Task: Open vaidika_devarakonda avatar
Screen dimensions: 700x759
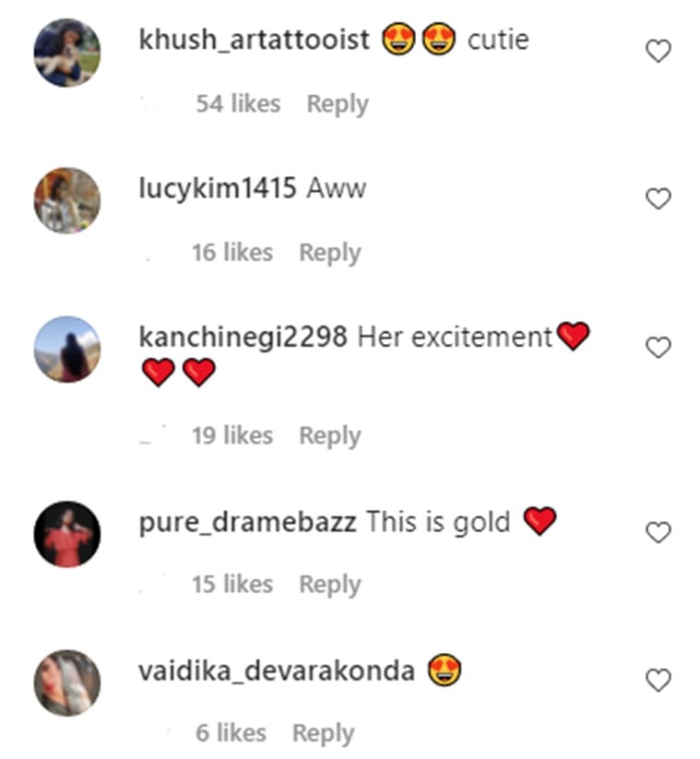Action: pyautogui.click(x=67, y=683)
